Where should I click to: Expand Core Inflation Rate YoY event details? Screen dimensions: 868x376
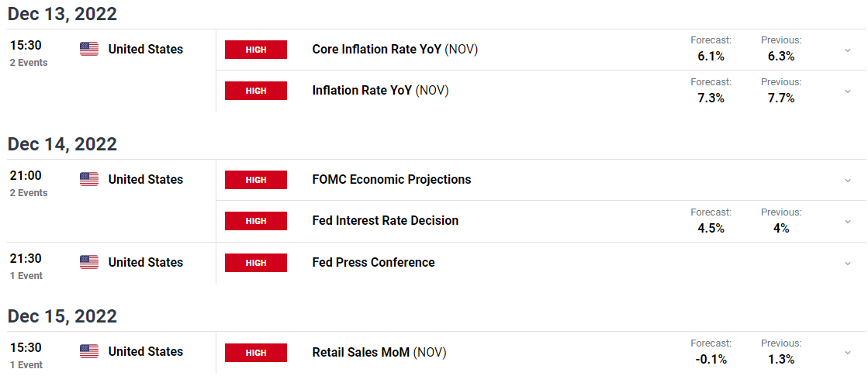[x=848, y=50]
